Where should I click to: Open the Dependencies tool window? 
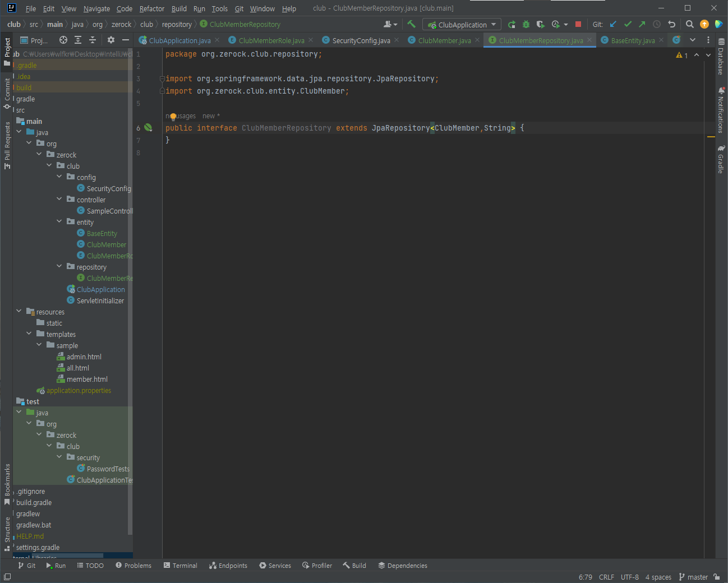coord(403,566)
